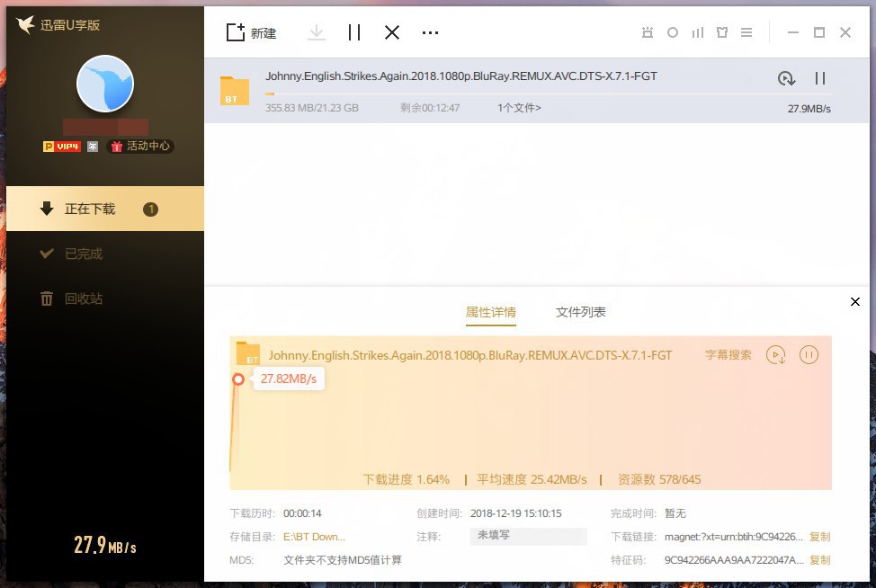Screen dimensions: 876x588
Task: Delete the task with the toolbar X icon
Action: tap(392, 32)
